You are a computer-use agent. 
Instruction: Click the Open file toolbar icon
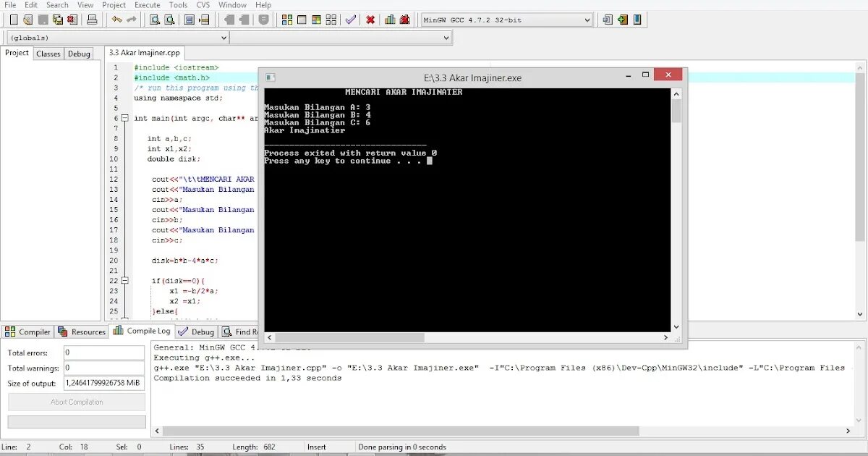(x=28, y=20)
